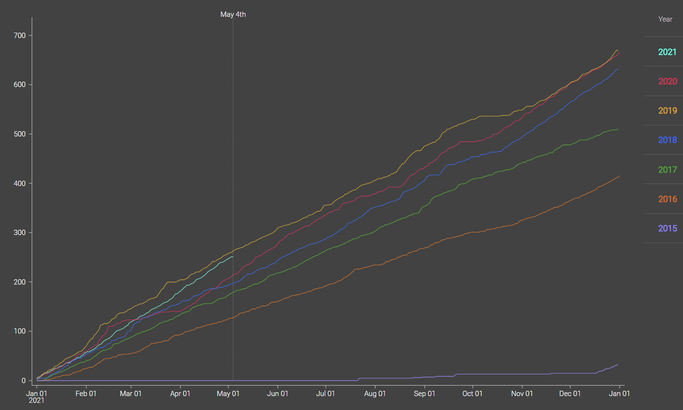The image size is (683, 410).
Task: Click the Oct 01 axis label
Action: pyautogui.click(x=472, y=393)
